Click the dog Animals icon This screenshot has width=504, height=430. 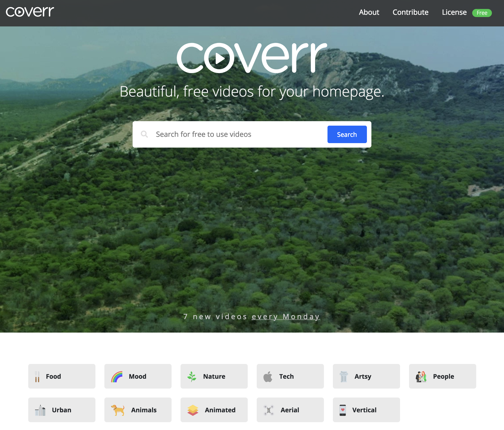tap(118, 410)
